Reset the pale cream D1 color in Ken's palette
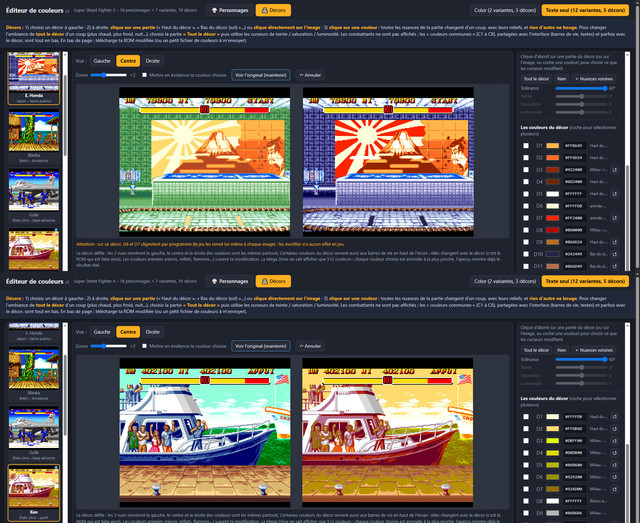The width and height of the screenshot is (640, 523). [615, 417]
